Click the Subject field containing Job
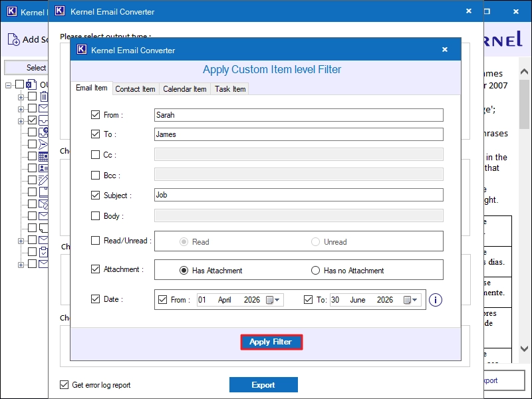This screenshot has width=532, height=399. click(x=299, y=195)
